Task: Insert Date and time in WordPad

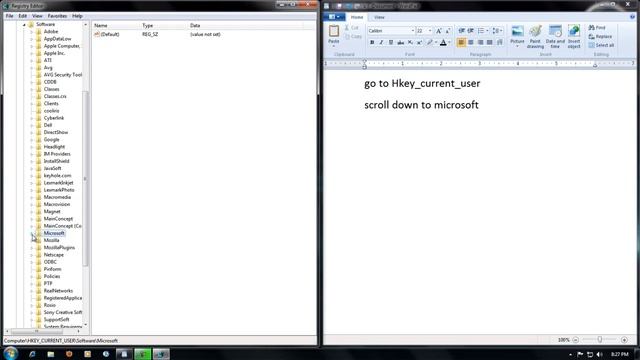Action: (x=555, y=36)
